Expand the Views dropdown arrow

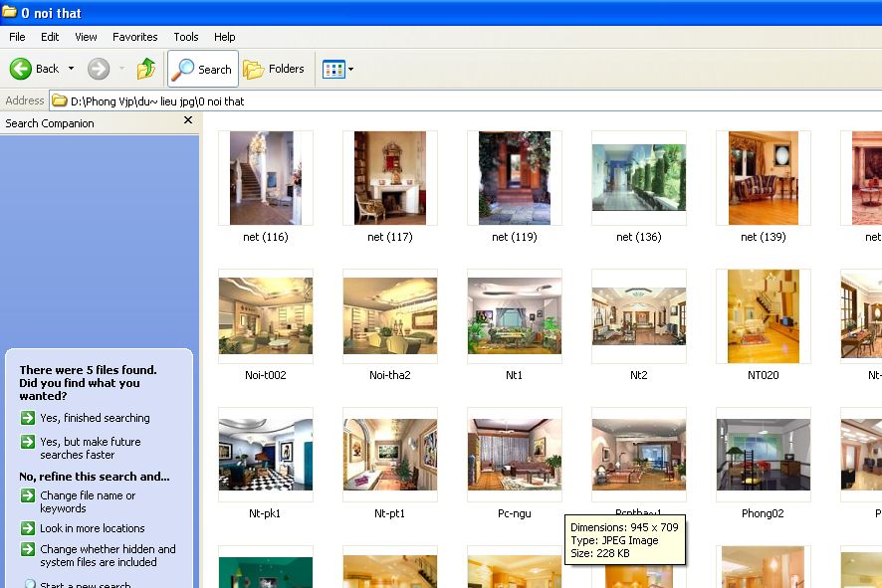coord(351,69)
